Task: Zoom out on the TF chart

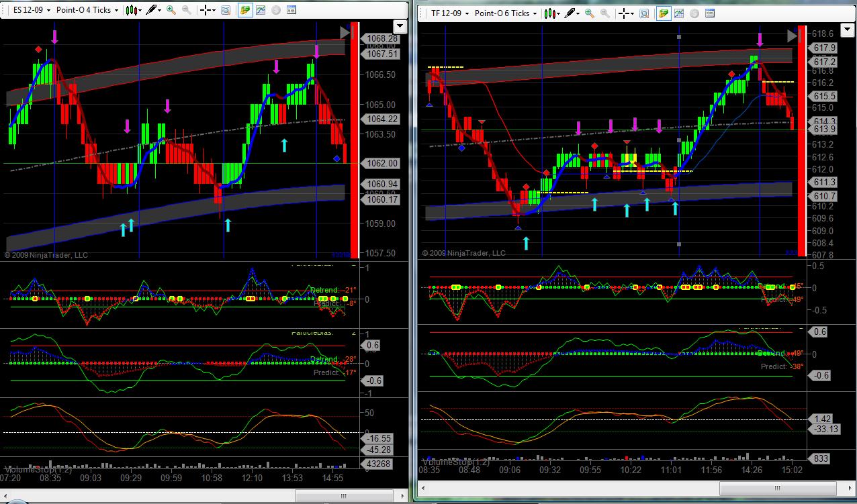Action: (605, 13)
